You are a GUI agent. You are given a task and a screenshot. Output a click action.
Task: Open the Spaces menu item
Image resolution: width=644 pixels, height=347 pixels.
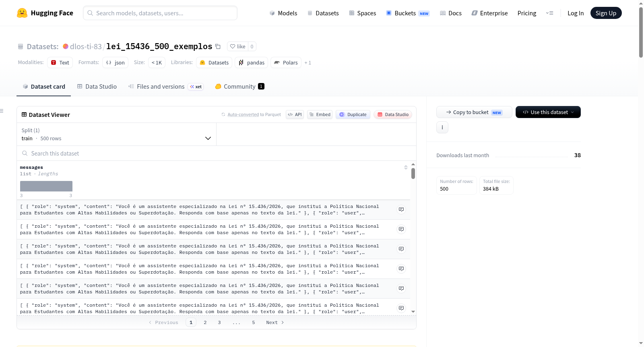coord(363,13)
